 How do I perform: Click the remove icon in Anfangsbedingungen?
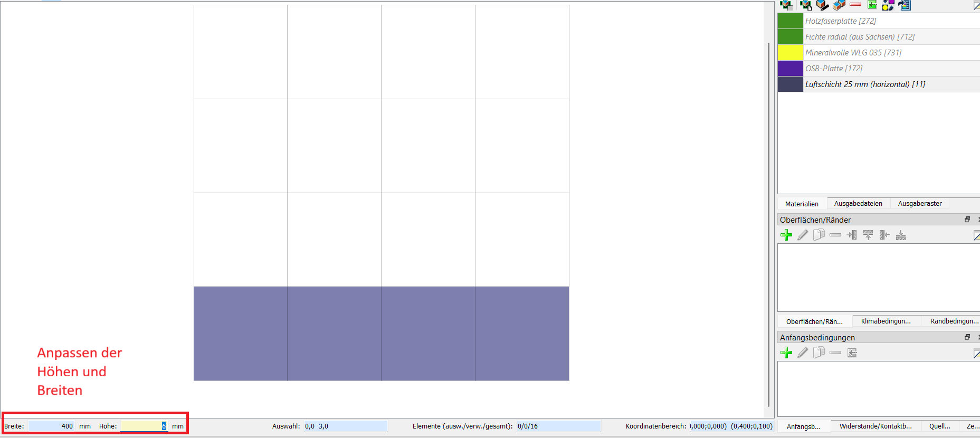(x=835, y=353)
